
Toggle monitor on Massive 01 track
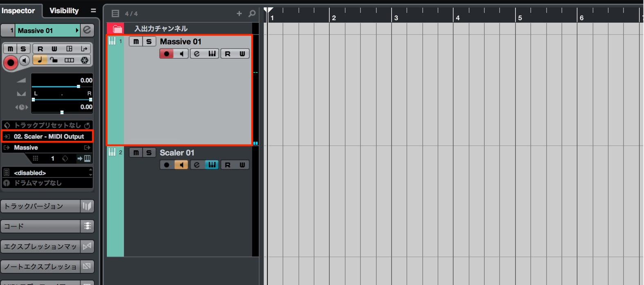click(x=181, y=54)
